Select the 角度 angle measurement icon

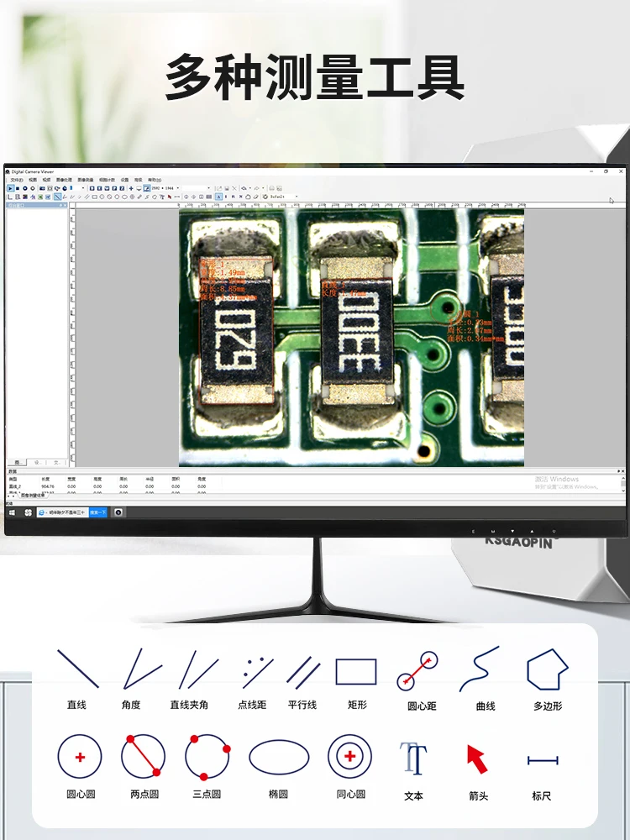(142, 669)
